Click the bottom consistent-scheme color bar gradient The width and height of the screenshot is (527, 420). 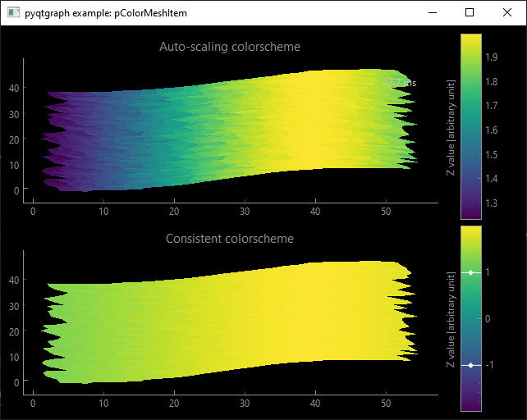pos(471,318)
